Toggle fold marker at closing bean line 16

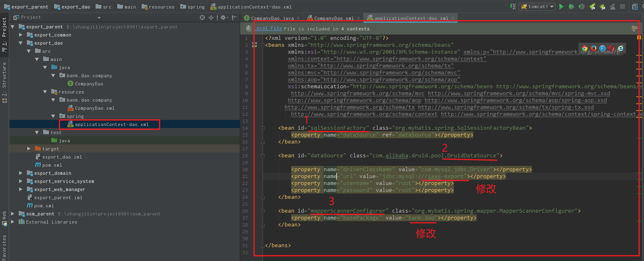[263, 142]
